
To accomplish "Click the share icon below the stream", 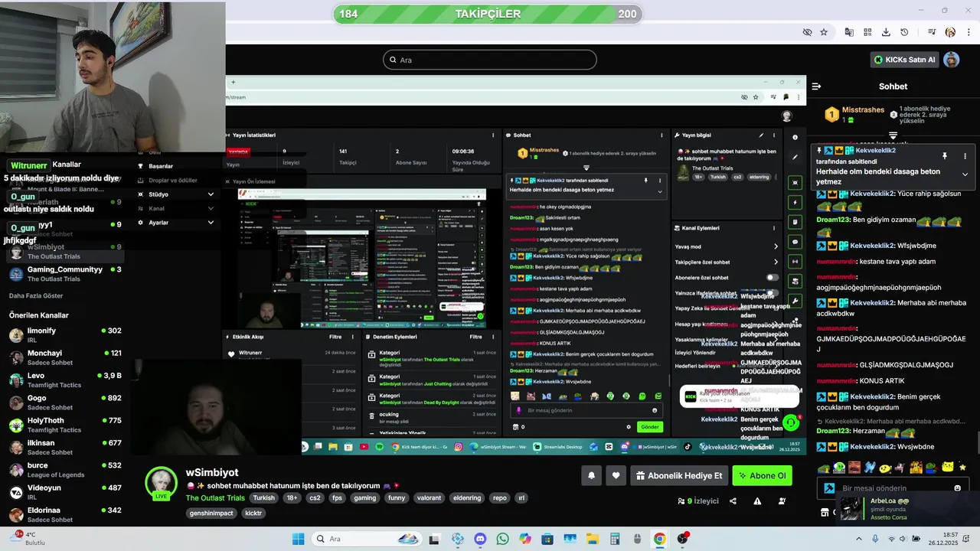I will pyautogui.click(x=733, y=501).
